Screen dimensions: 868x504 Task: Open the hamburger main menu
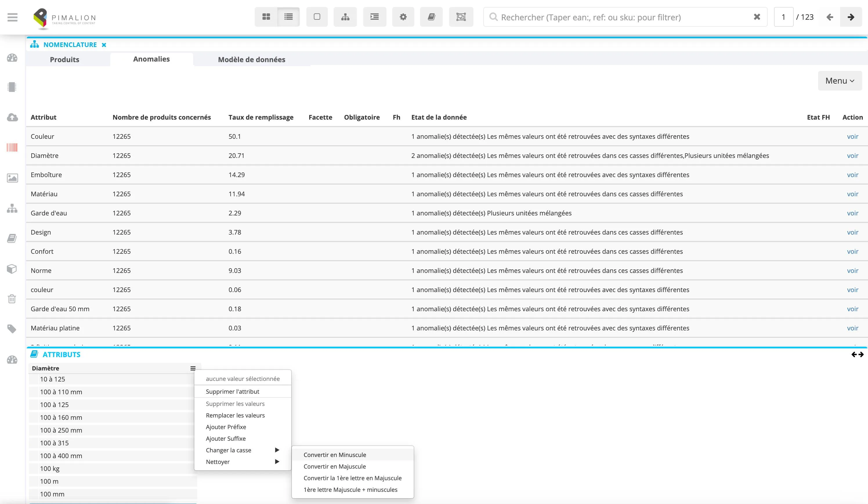(x=12, y=17)
